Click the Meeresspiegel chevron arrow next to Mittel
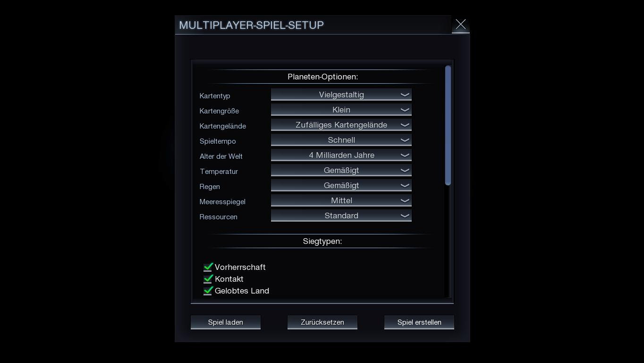The width and height of the screenshot is (644, 363). [405, 200]
